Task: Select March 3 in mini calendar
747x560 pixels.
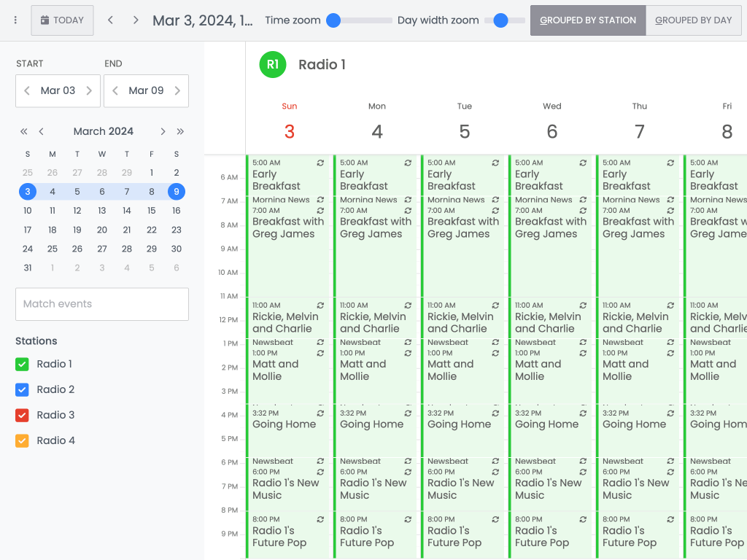Action: tap(28, 192)
